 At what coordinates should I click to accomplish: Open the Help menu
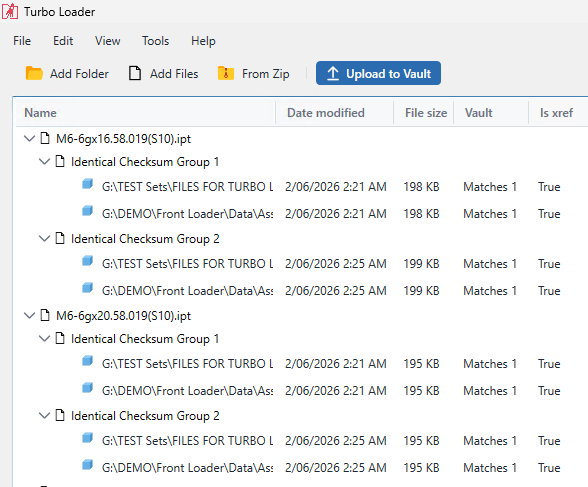(x=203, y=41)
